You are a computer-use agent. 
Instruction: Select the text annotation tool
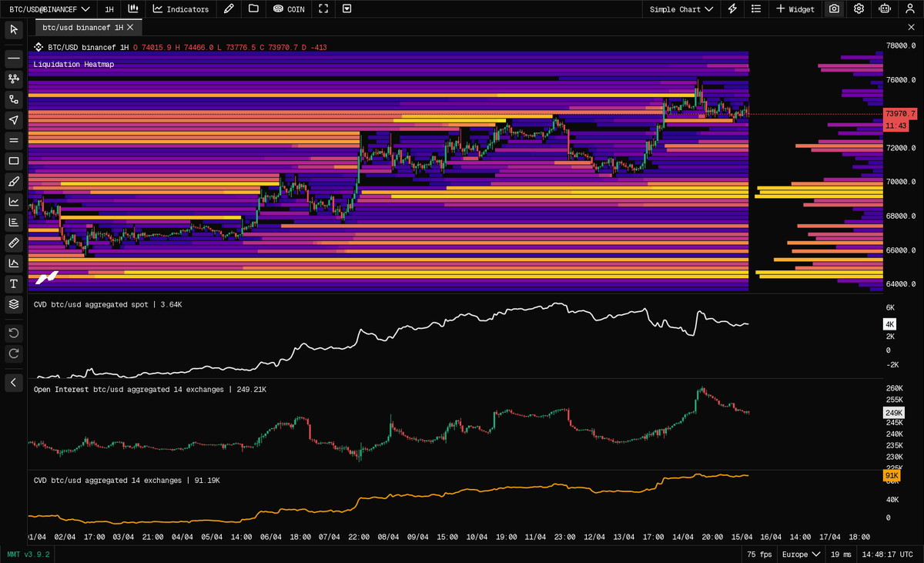coord(13,284)
